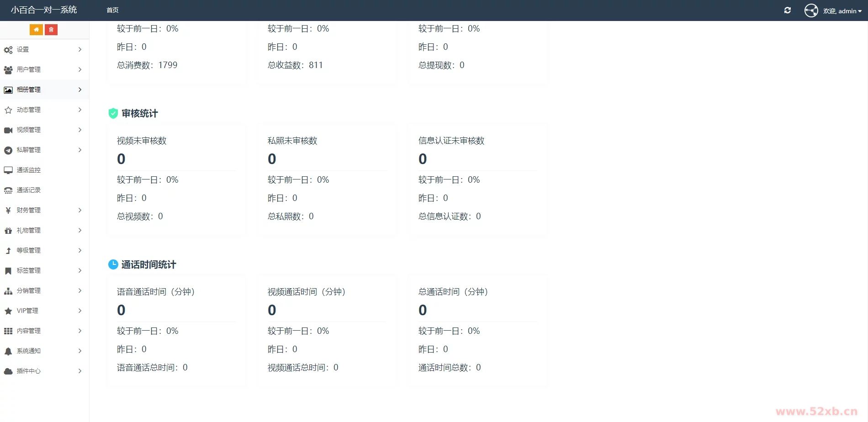Open 通话监控 menu item
868x422 pixels.
(x=28, y=170)
